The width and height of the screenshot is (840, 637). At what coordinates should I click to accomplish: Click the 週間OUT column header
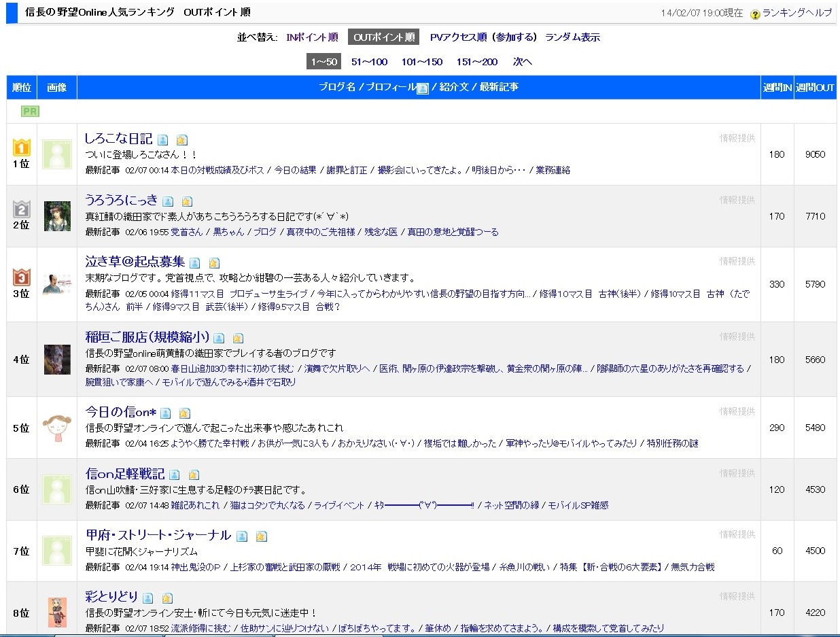pyautogui.click(x=816, y=88)
